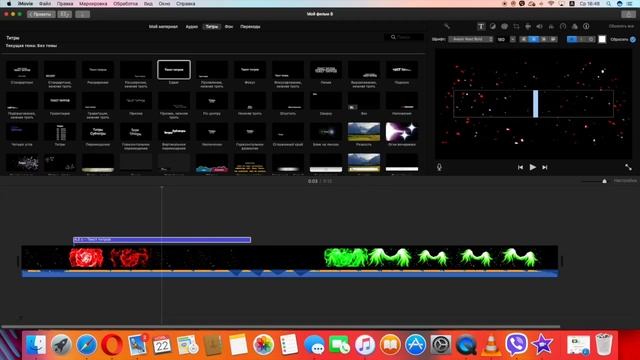Screen dimensions: 640x360
Task: Open the stabilization tool
Action: [528, 26]
